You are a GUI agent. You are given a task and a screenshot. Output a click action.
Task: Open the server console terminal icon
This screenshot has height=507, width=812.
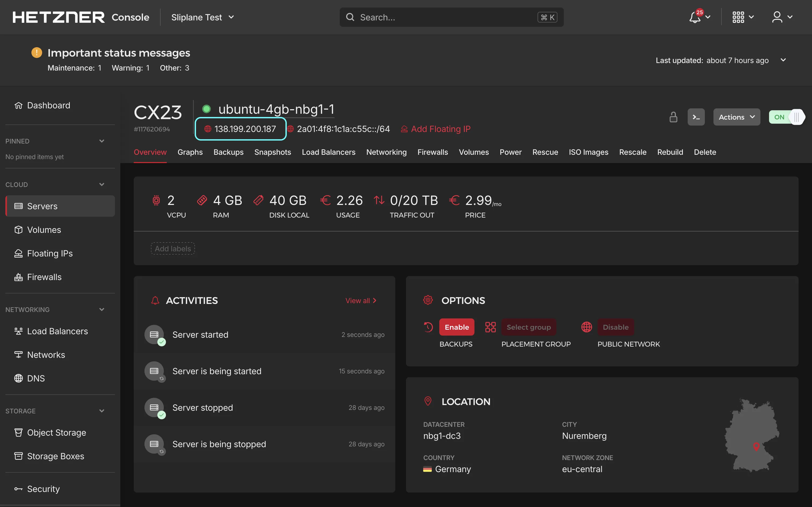click(x=696, y=117)
